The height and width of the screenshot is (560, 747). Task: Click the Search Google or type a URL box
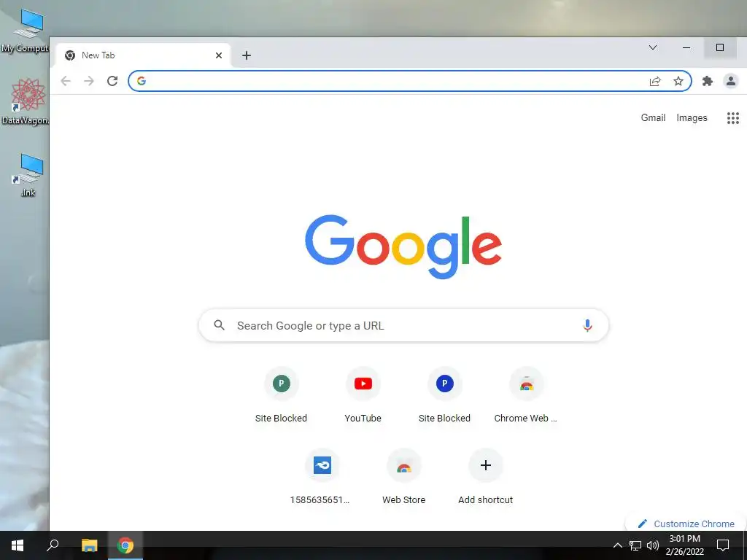[x=403, y=326]
